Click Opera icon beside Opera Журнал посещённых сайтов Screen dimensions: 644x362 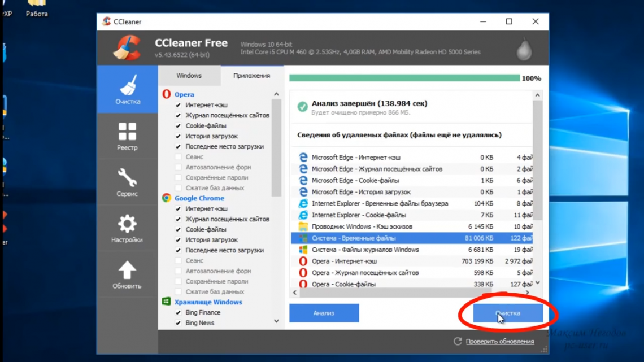303,273
